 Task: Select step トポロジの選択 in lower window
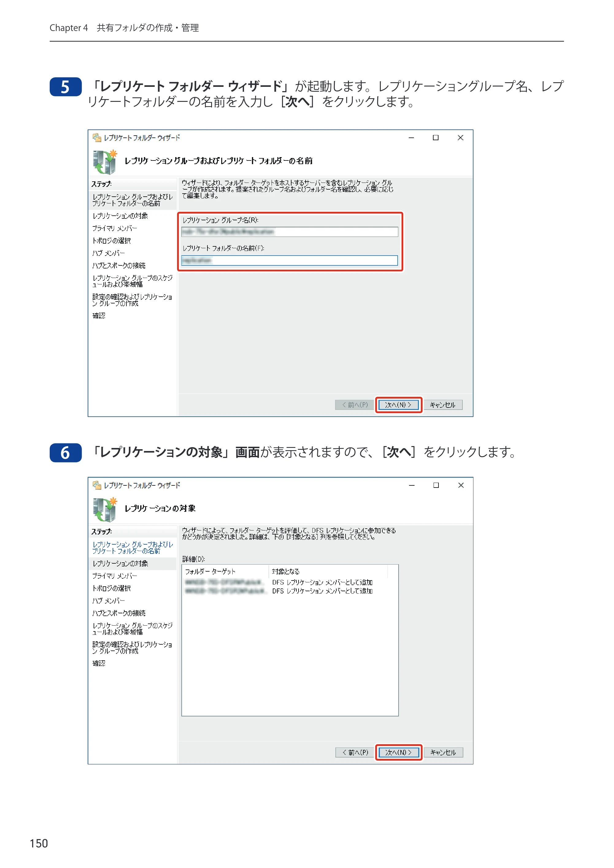coord(111,588)
